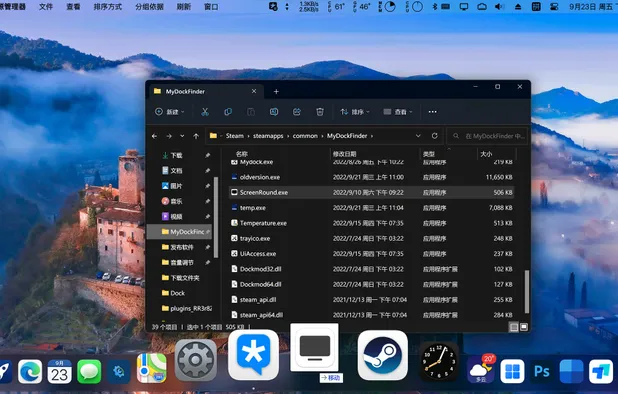Go back with the left arrow navigation button
618x394 pixels.
(154, 136)
